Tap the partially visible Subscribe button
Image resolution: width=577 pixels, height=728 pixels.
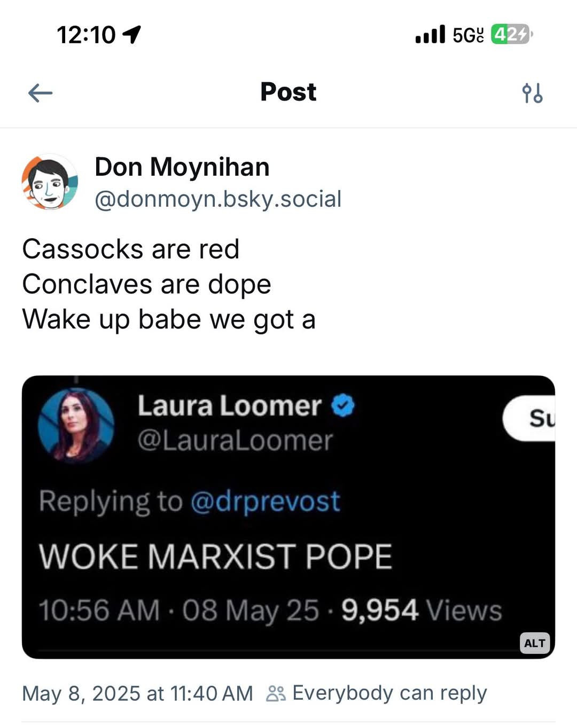pyautogui.click(x=529, y=418)
